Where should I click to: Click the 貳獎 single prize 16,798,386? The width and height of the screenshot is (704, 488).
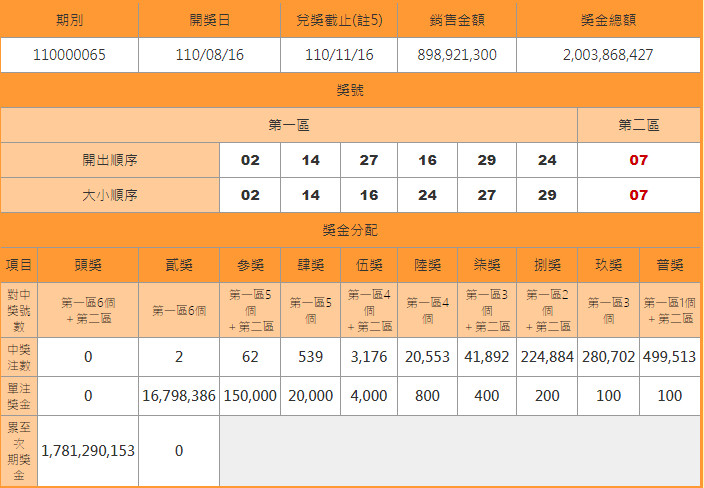179,396
